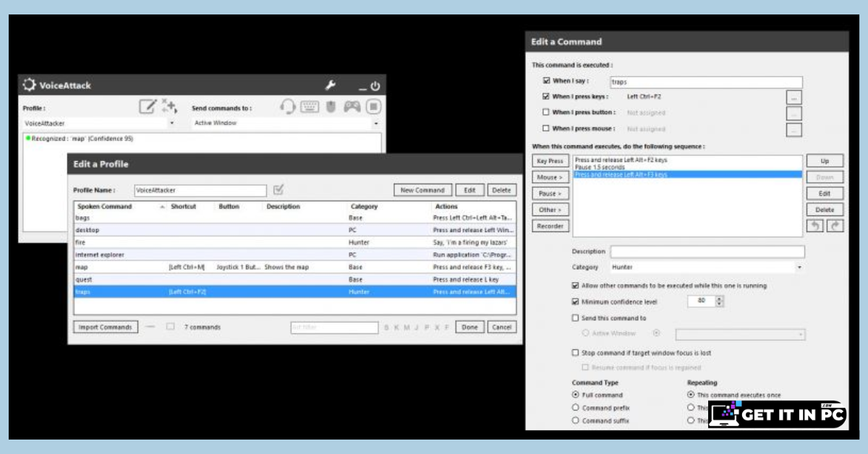
Task: Toggle Allow other commands to be executed checkbox
Action: coord(576,286)
